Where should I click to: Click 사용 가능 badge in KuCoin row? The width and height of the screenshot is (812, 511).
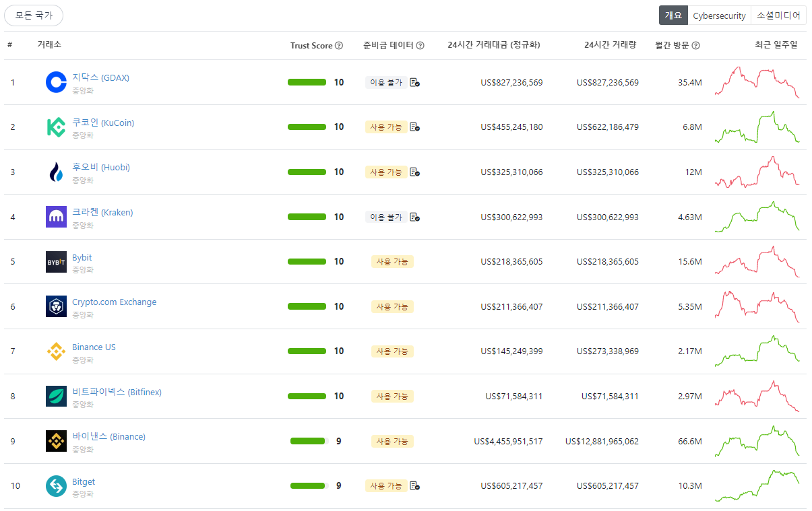[x=386, y=127]
